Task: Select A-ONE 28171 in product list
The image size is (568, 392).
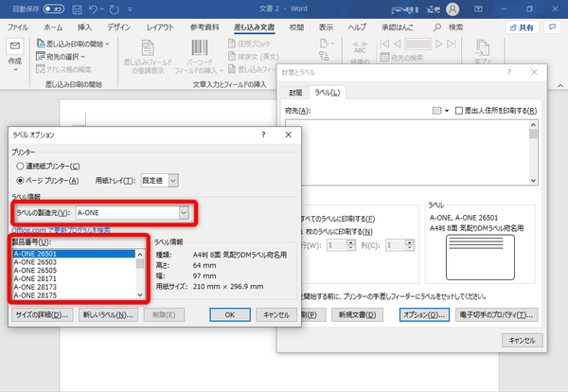Action: click(x=74, y=278)
